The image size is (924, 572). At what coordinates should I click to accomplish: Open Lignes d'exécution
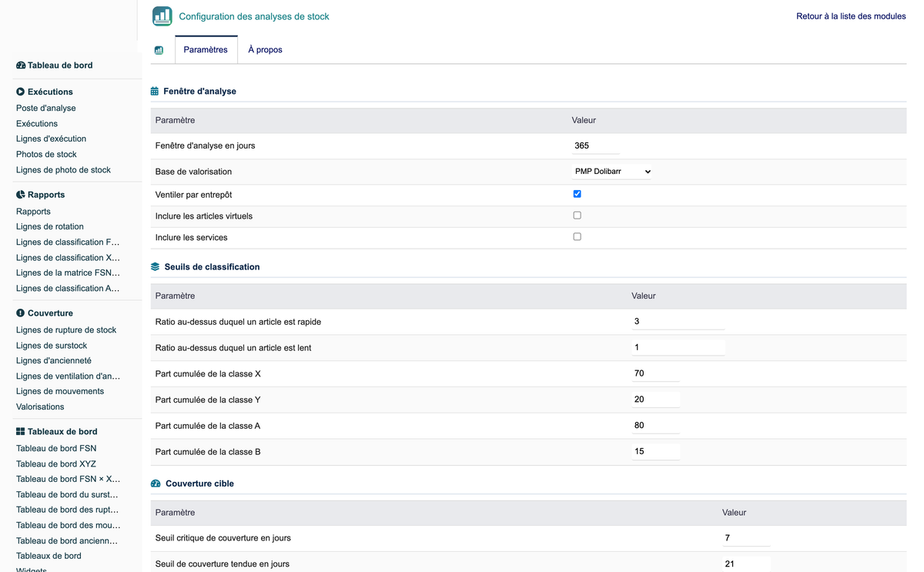51,139
